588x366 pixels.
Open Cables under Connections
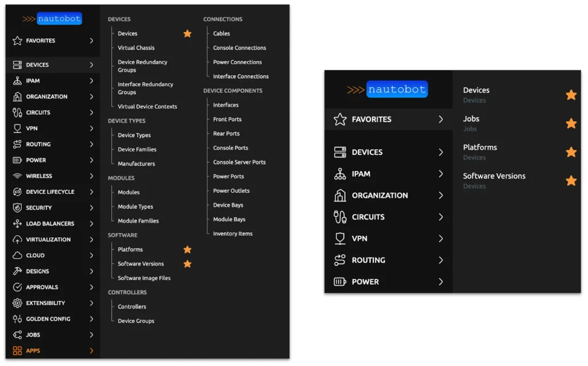(x=221, y=34)
